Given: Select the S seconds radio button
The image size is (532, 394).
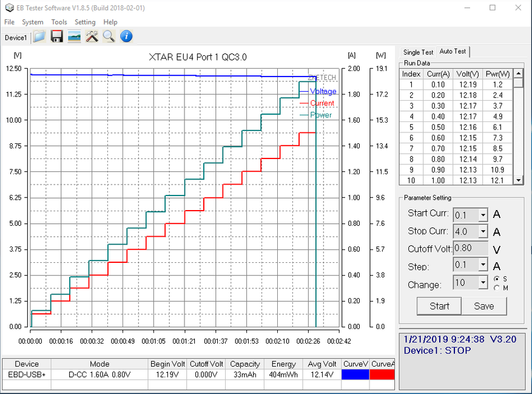Looking at the screenshot, I should [497, 279].
